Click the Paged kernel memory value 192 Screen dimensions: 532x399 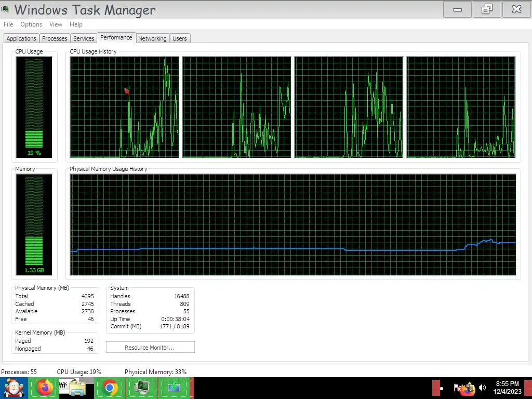click(89, 341)
